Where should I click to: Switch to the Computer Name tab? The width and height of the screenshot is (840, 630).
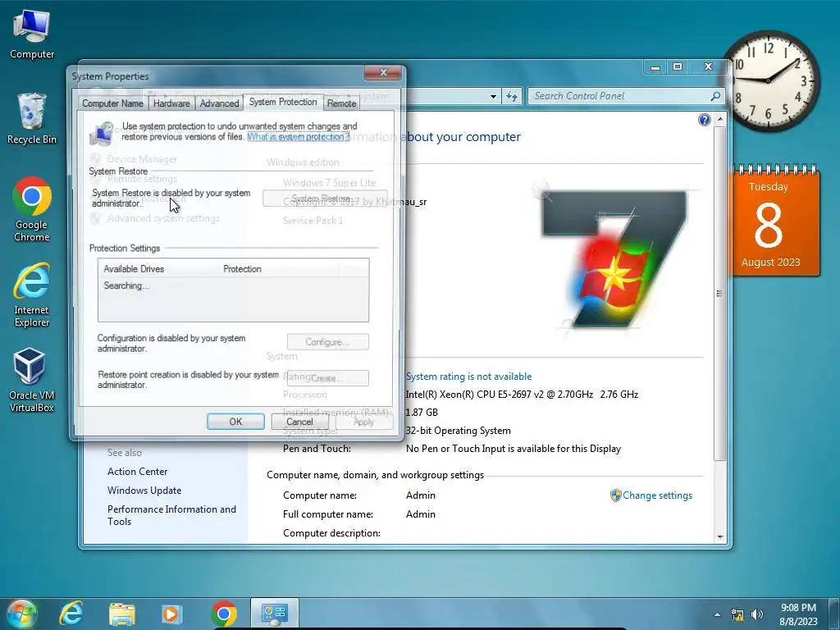(112, 103)
